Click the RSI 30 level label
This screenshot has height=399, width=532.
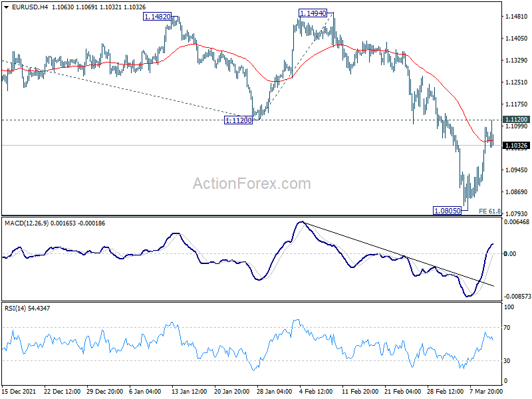pyautogui.click(x=507, y=361)
